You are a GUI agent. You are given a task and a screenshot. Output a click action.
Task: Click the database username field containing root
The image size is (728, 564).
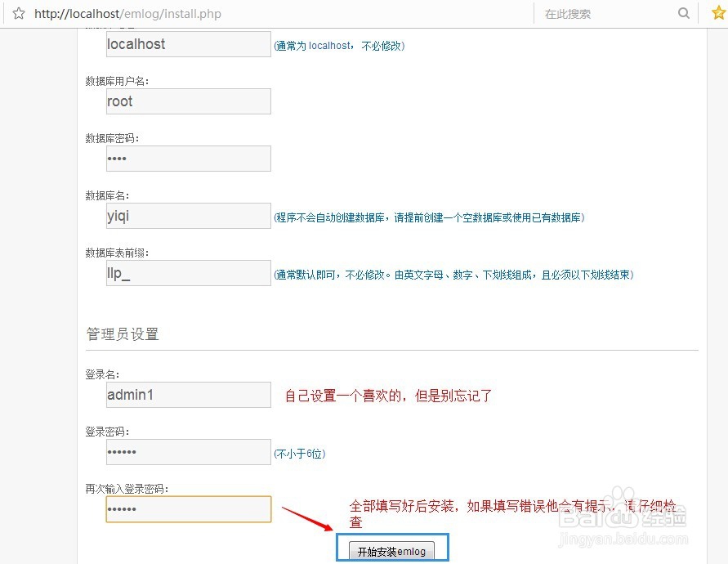[189, 101]
